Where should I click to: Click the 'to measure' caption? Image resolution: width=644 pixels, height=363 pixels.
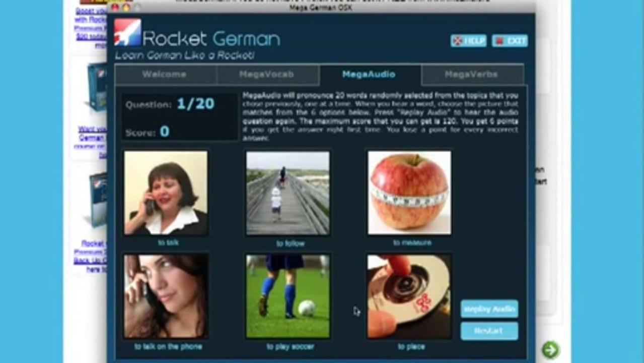tap(412, 243)
